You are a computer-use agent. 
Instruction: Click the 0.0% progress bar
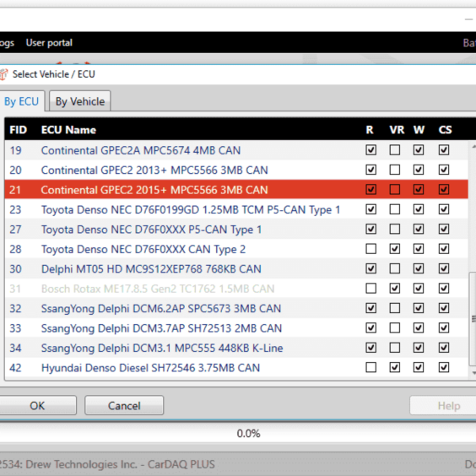(x=238, y=433)
